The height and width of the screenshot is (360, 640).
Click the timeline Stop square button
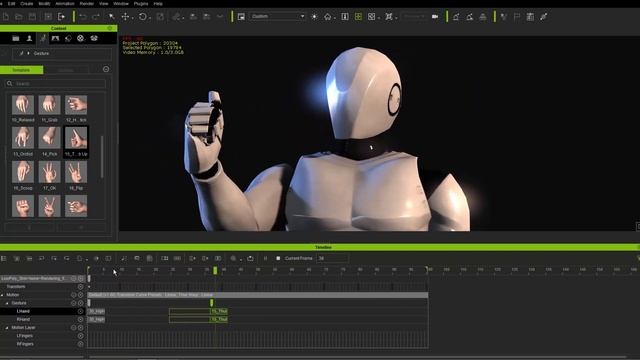(x=278, y=258)
